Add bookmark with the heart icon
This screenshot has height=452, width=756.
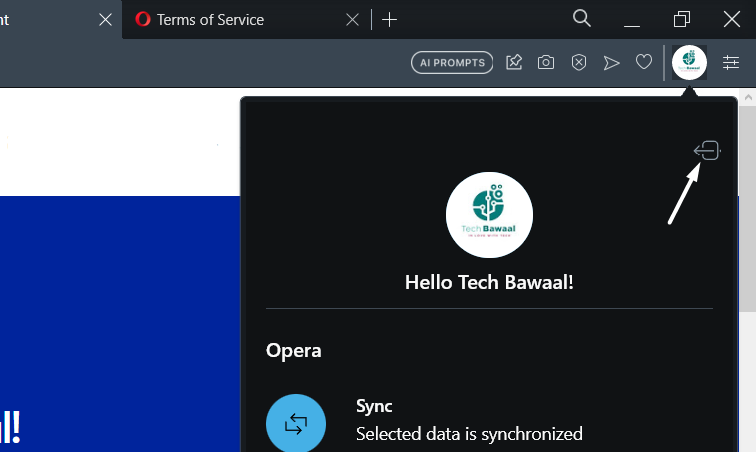[x=644, y=62]
